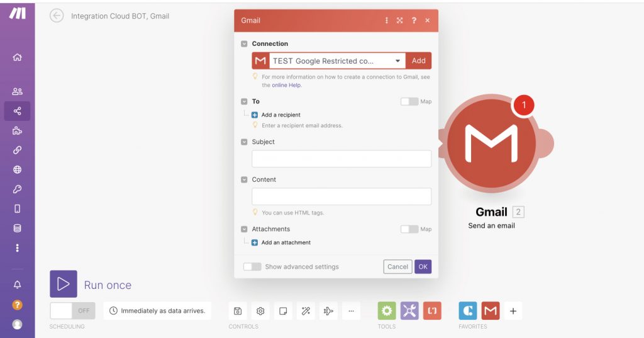Open the Connection dropdown
This screenshot has width=644, height=338.
337,61
